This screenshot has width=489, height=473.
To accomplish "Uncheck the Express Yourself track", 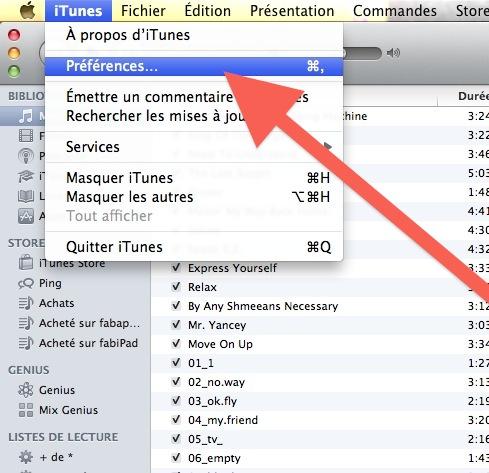I will [176, 268].
